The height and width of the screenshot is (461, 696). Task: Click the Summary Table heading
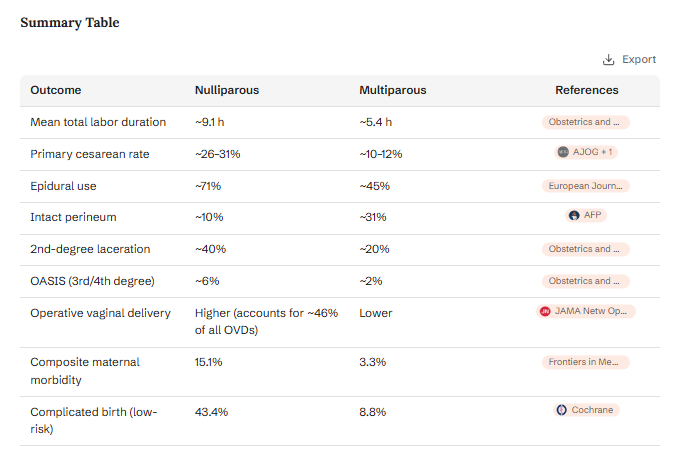tap(70, 23)
